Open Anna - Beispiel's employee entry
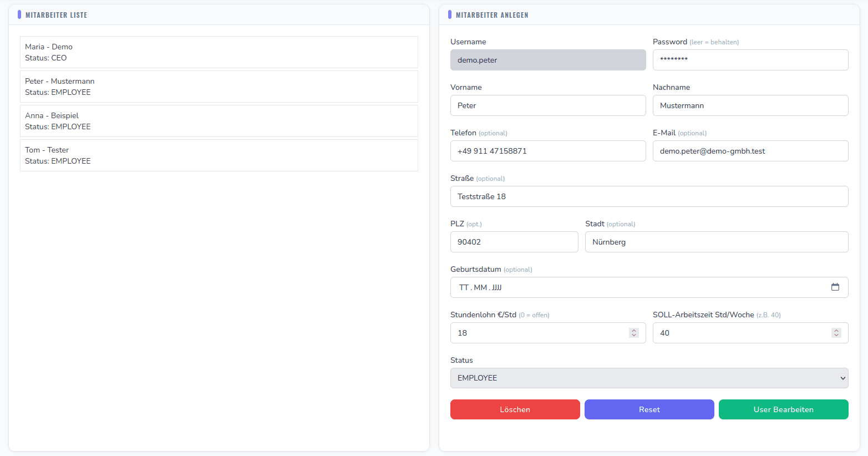Screen dimensions: 868x456 219,121
